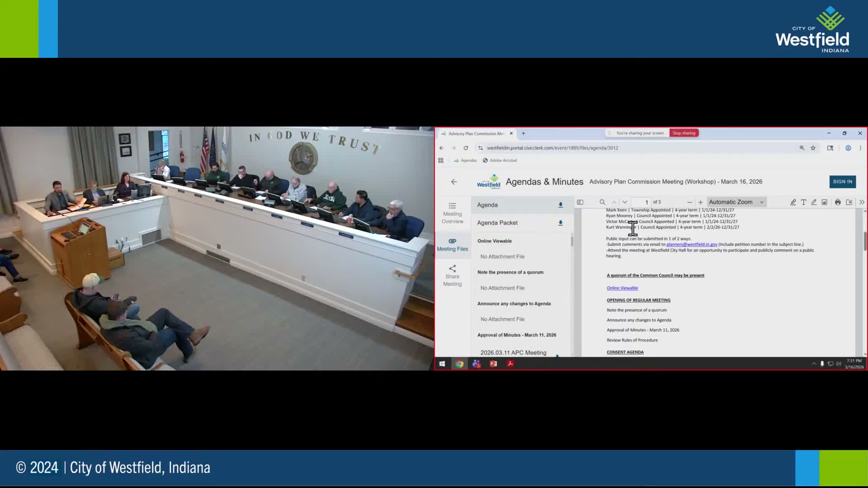Click the add image tool
Image resolution: width=868 pixels, height=488 pixels.
824,202
